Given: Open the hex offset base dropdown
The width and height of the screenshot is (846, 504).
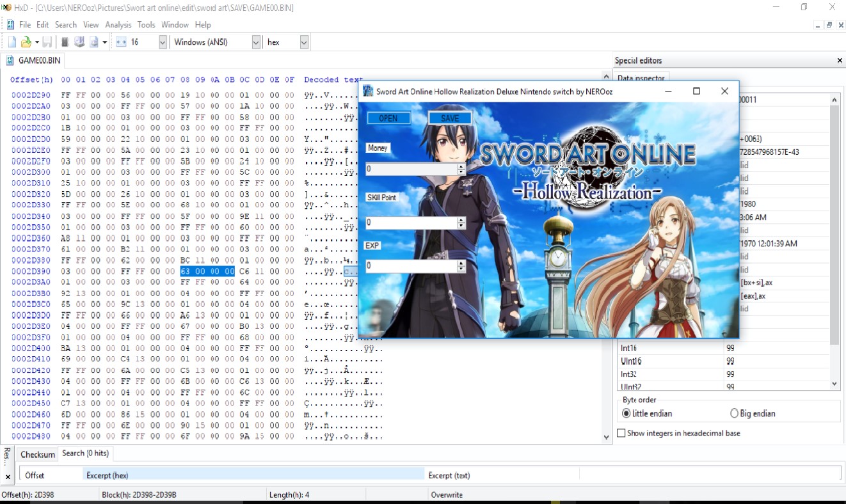Looking at the screenshot, I should coord(304,42).
